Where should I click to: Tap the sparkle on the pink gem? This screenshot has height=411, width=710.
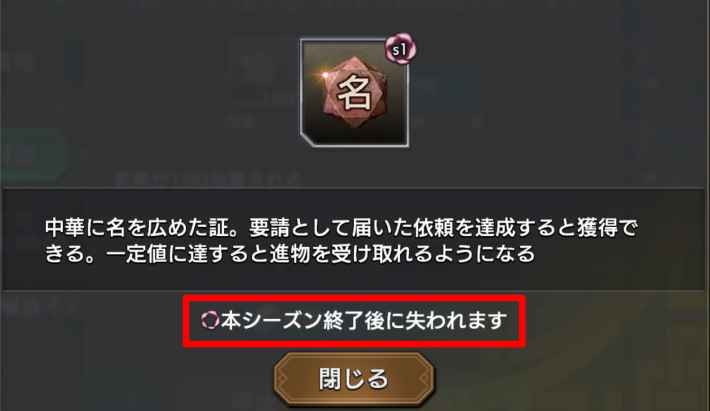coord(325,74)
